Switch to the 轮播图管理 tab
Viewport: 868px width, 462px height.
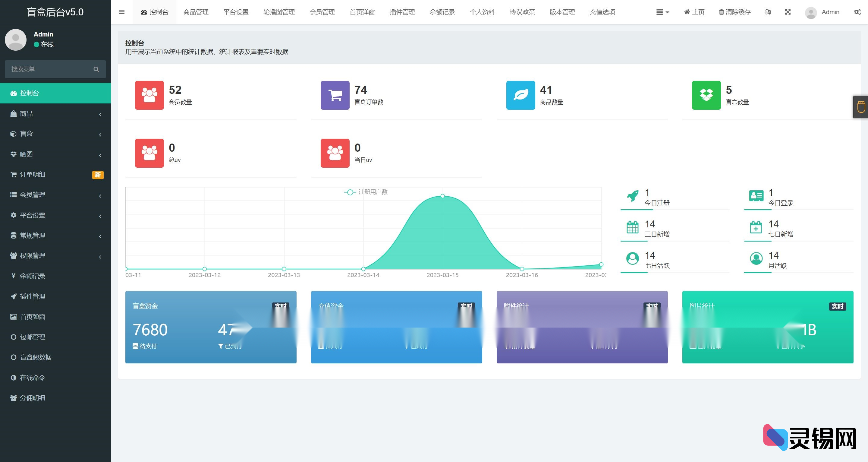[279, 12]
